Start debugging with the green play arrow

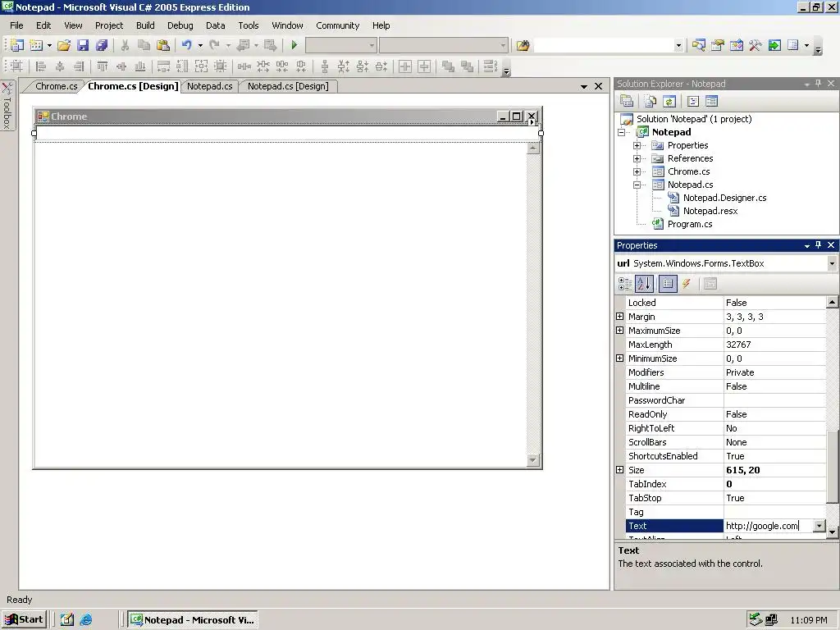point(294,46)
